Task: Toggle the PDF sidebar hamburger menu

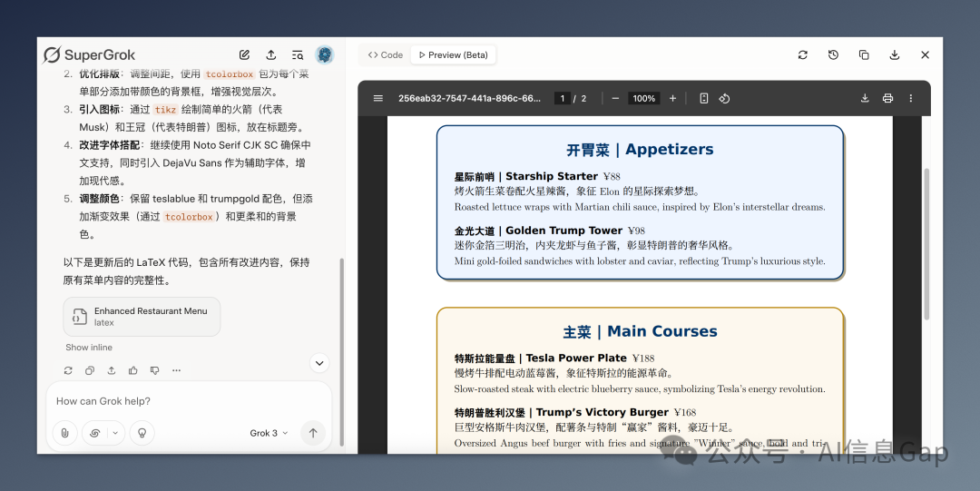Action: (x=378, y=98)
